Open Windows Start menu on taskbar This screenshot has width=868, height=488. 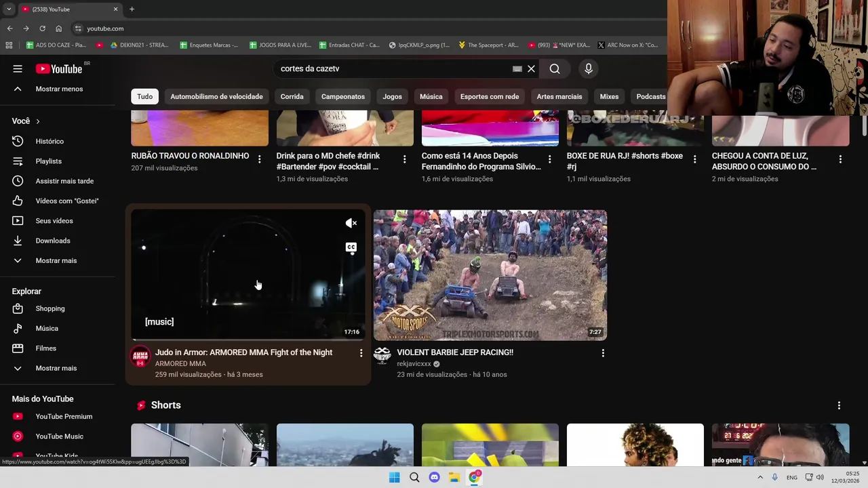(394, 477)
